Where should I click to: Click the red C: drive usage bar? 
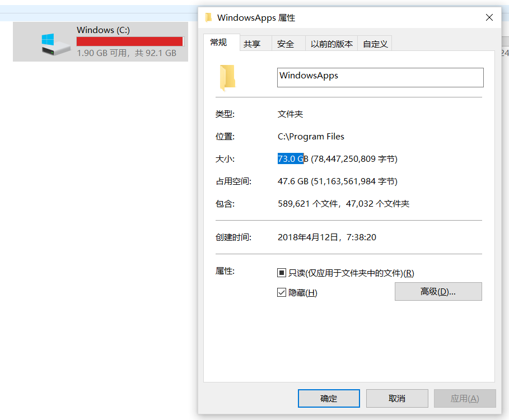[130, 41]
